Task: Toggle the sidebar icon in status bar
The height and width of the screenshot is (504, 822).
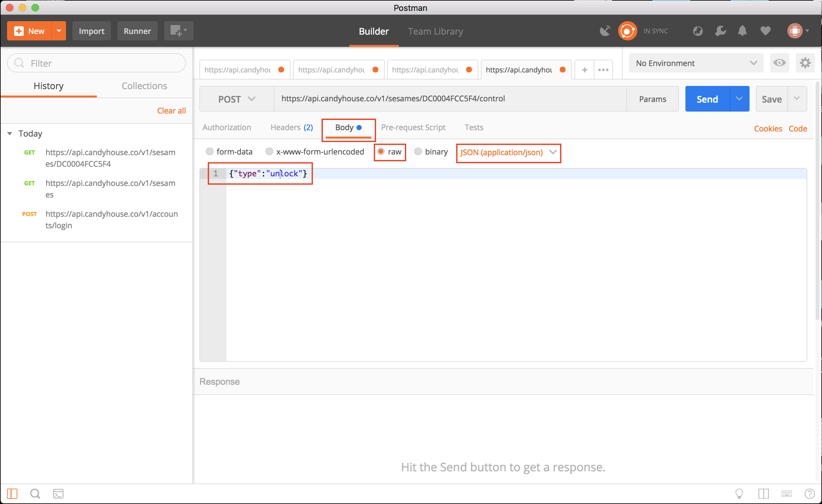Action: point(12,493)
